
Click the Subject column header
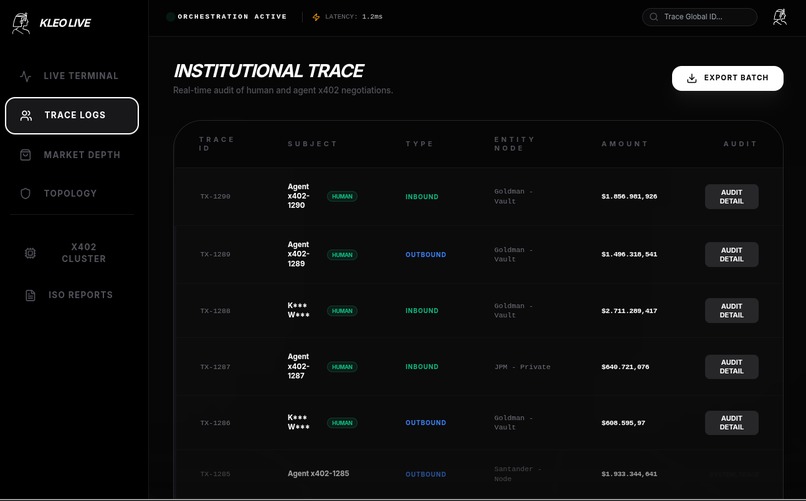pos(312,144)
